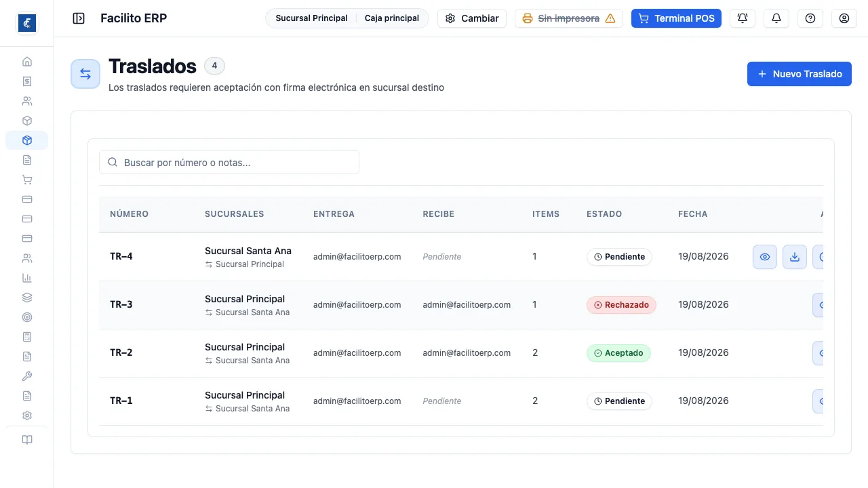Click the Sucursal Principal / Caja principal chip
The height and width of the screenshot is (488, 868).
click(x=347, y=18)
